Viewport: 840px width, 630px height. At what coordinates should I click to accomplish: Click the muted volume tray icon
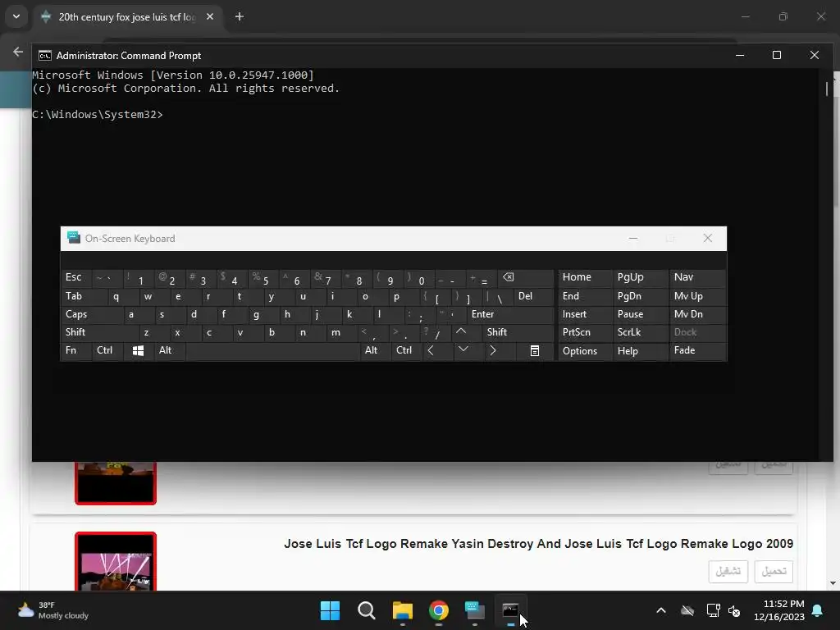(x=734, y=610)
